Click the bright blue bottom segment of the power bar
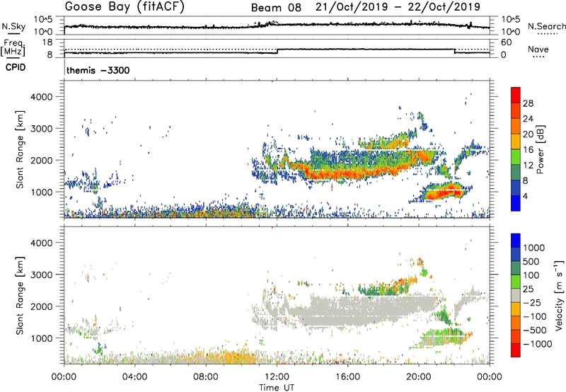The width and height of the screenshot is (566, 392). (516, 203)
